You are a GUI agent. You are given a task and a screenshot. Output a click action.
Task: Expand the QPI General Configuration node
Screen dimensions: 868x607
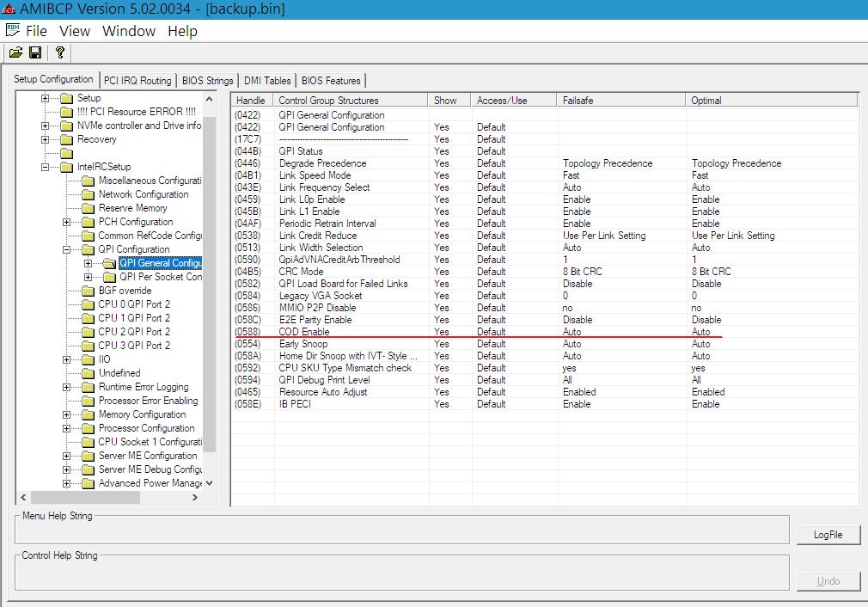[88, 263]
